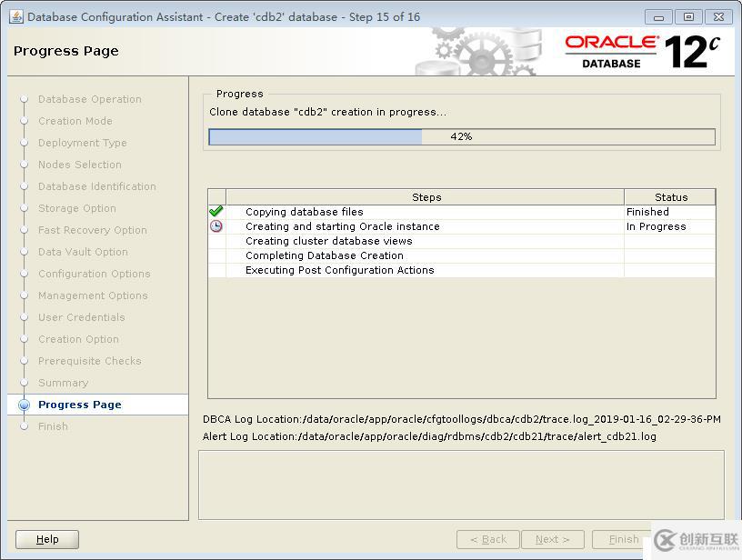Click the 'Finished' status cell
The height and width of the screenshot is (560, 742).
(x=670, y=212)
